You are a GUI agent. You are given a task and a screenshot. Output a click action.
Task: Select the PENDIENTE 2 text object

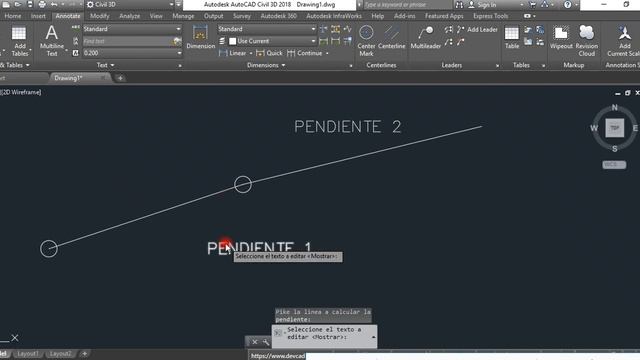pos(348,127)
